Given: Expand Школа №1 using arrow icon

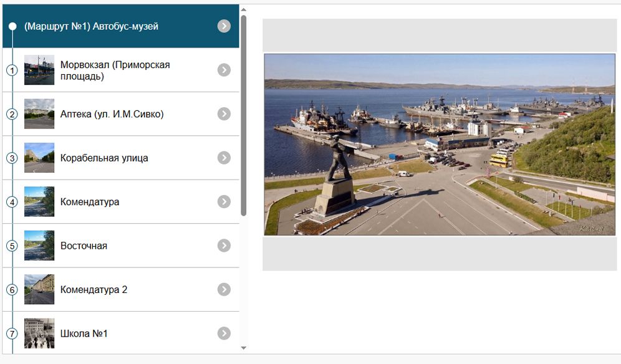Looking at the screenshot, I should coord(224,333).
